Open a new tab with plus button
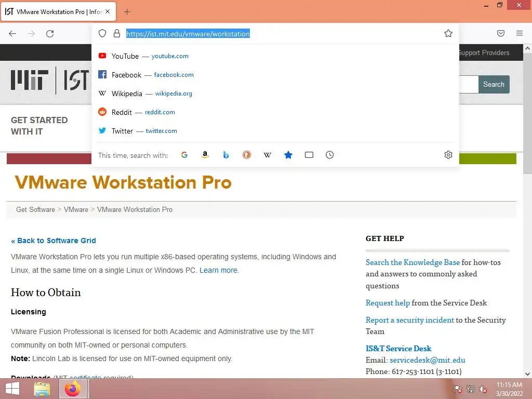This screenshot has width=532, height=399. click(x=127, y=12)
